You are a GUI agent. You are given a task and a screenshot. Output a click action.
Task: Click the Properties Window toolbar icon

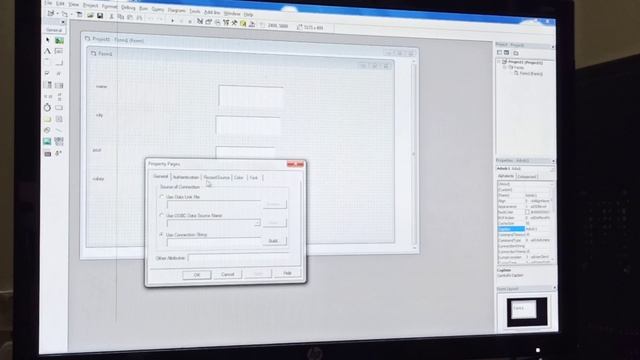[x=209, y=22]
